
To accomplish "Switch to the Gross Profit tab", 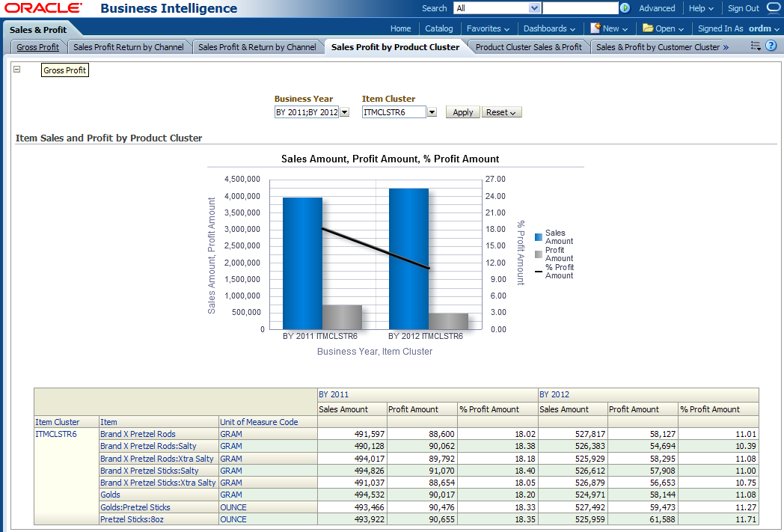I will click(x=38, y=47).
